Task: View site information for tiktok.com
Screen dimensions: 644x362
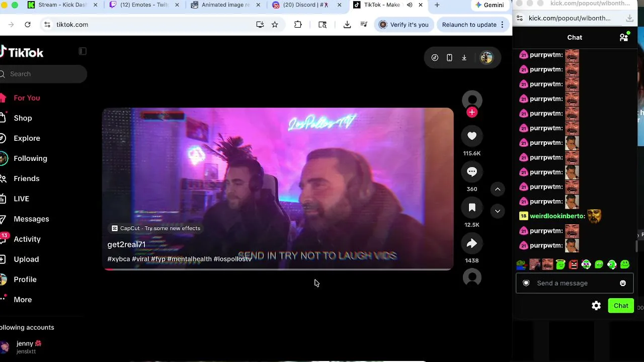Action: tap(47, 25)
